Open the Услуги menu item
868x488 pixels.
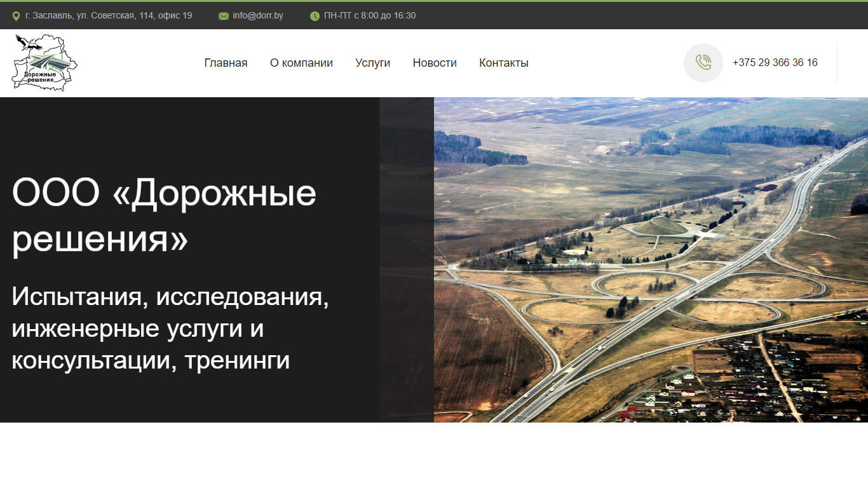[373, 63]
